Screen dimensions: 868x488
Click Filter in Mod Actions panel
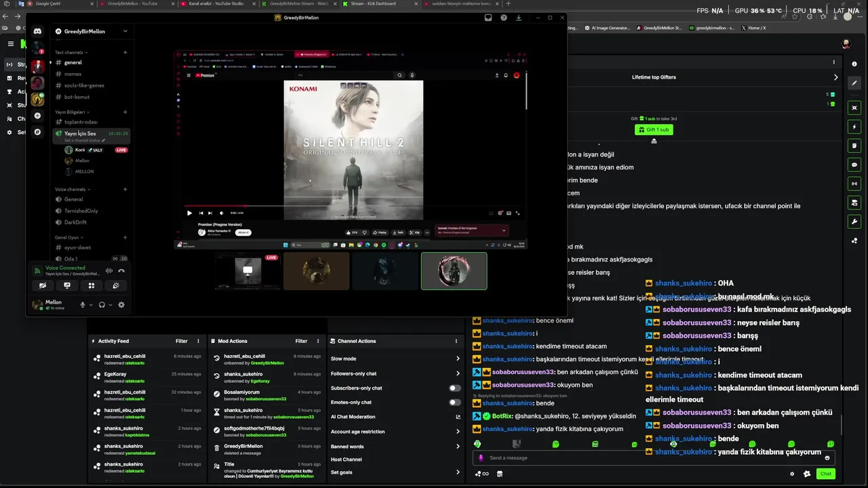click(301, 341)
